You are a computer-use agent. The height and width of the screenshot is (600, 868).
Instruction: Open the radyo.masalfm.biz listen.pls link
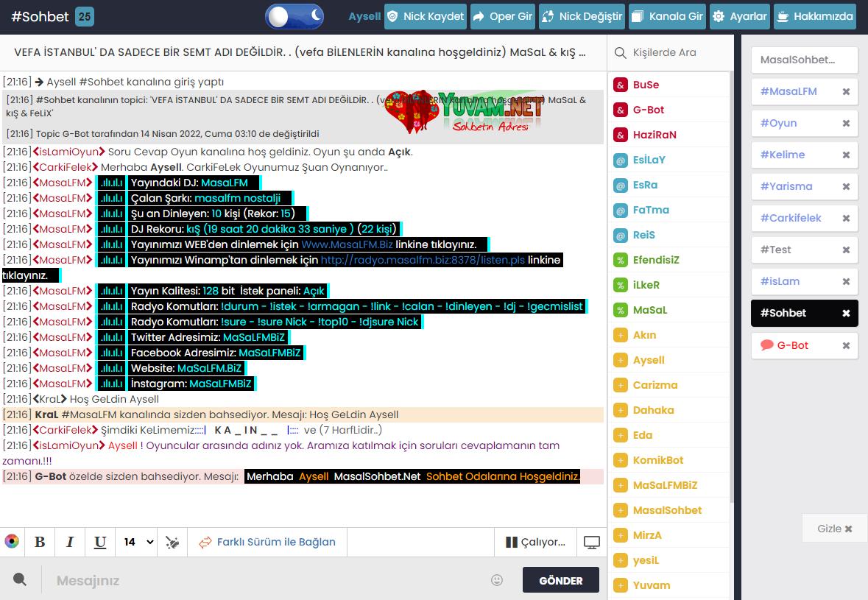coord(423,260)
